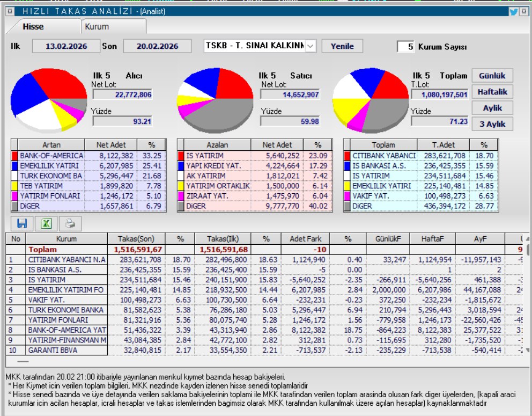Select the 3 Aylık period button
This screenshot has height=416, width=532.
tap(492, 124)
